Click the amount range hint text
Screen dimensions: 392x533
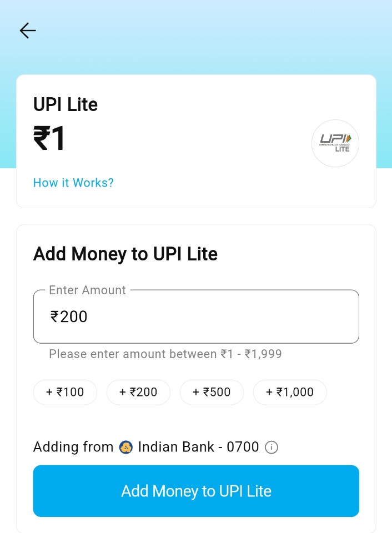pos(165,354)
